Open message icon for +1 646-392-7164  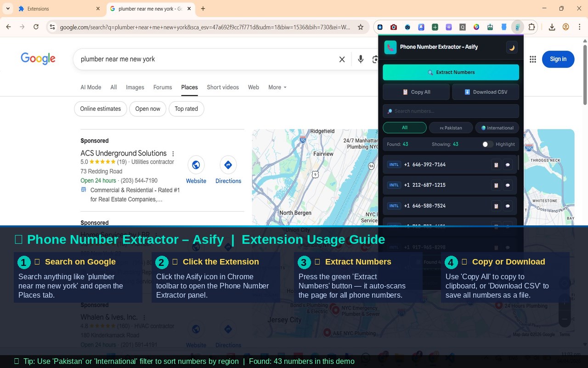click(508, 165)
